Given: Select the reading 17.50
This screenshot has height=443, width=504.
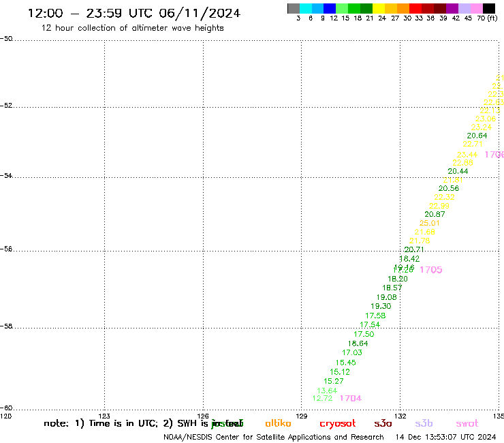Looking at the screenshot, I should [364, 334].
